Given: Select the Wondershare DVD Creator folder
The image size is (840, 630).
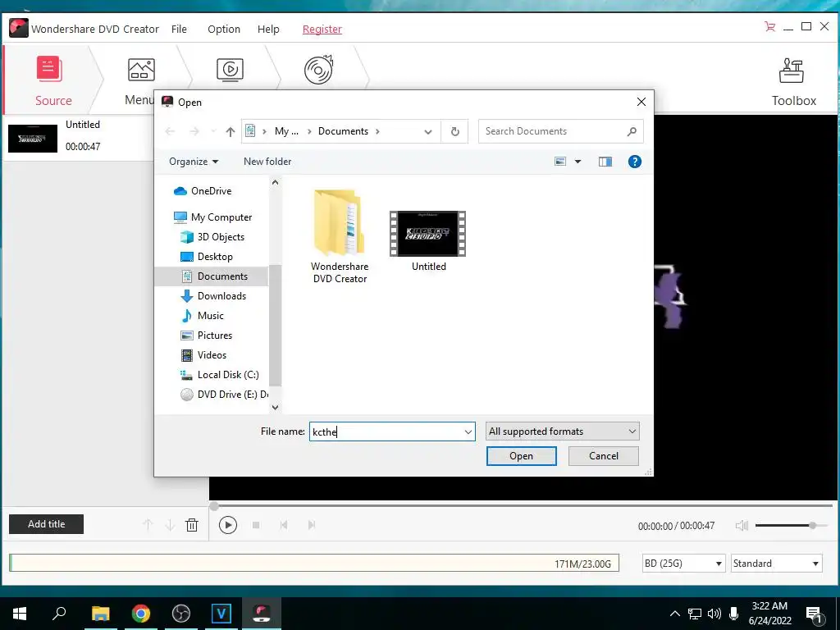Looking at the screenshot, I should [x=340, y=237].
